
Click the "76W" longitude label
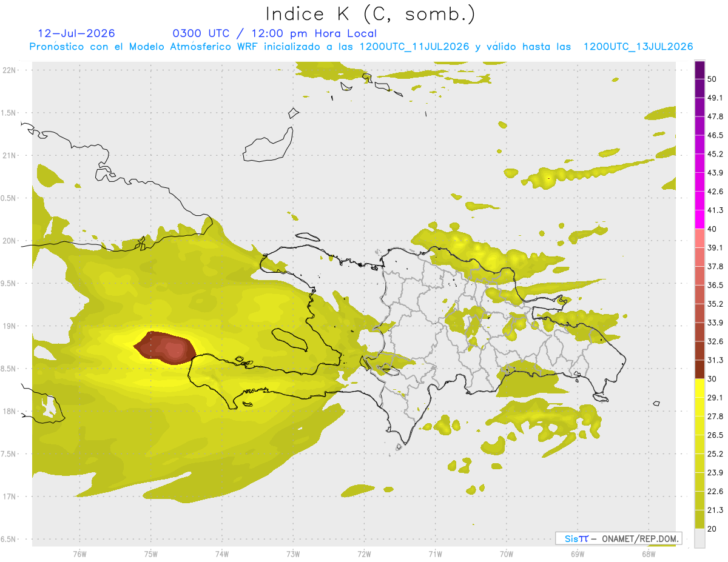79,554
